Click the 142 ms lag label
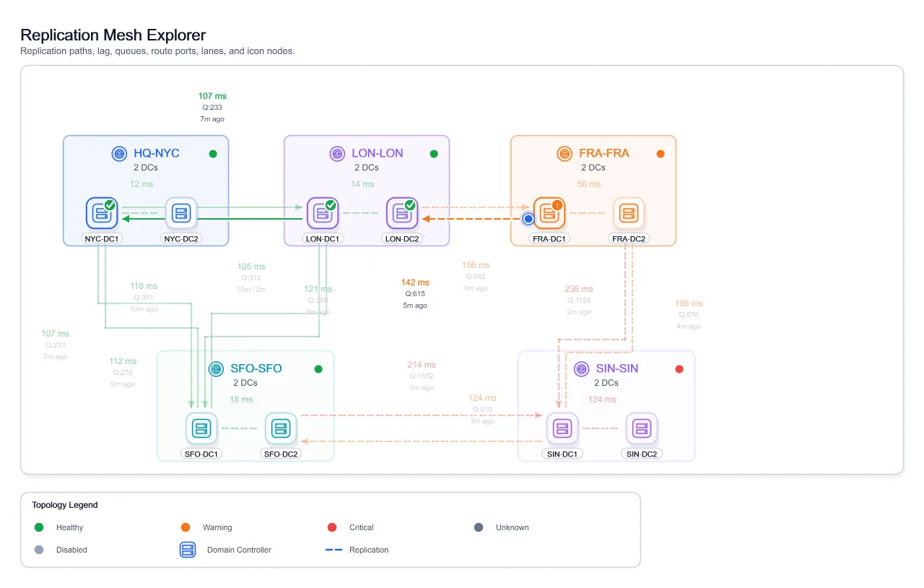 415,282
